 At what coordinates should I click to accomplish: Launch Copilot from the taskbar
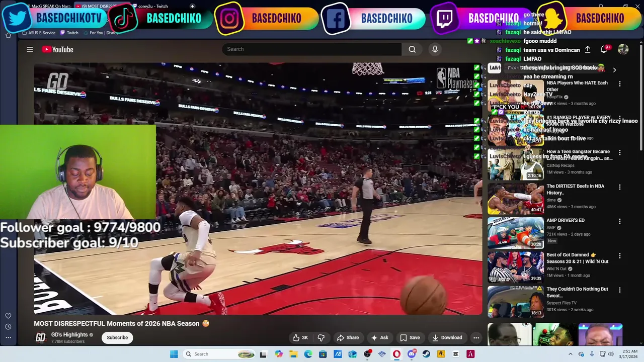pyautogui.click(x=279, y=354)
